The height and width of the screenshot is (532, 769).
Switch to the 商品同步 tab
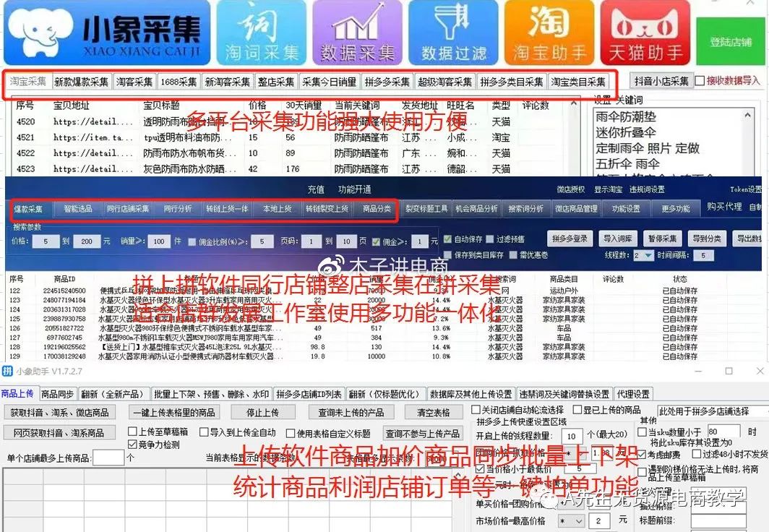(57, 394)
